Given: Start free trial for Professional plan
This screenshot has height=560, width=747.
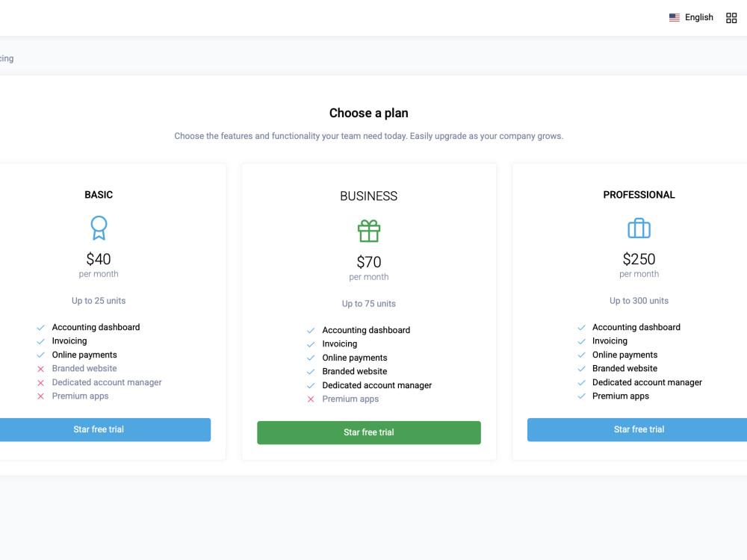Looking at the screenshot, I should tap(637, 429).
